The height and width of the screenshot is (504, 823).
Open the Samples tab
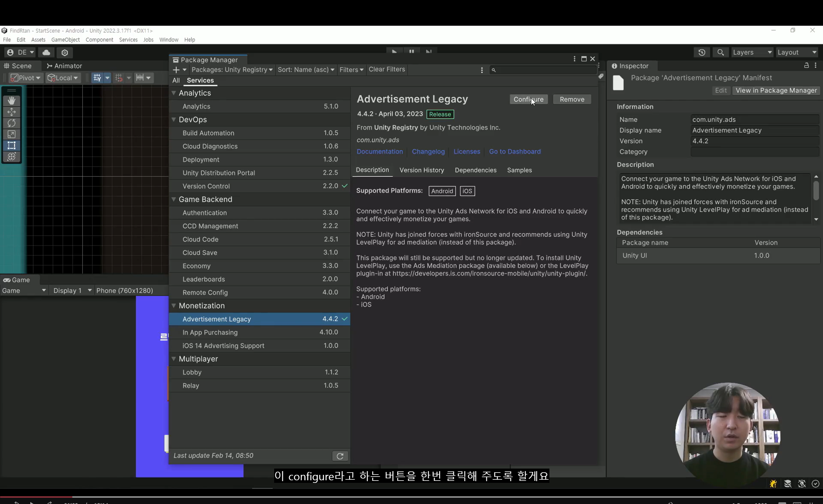coord(519,170)
